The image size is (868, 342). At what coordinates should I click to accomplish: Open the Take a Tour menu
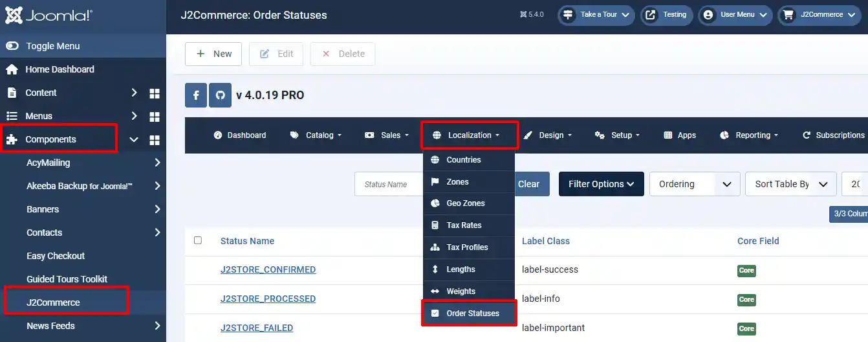[x=596, y=15]
